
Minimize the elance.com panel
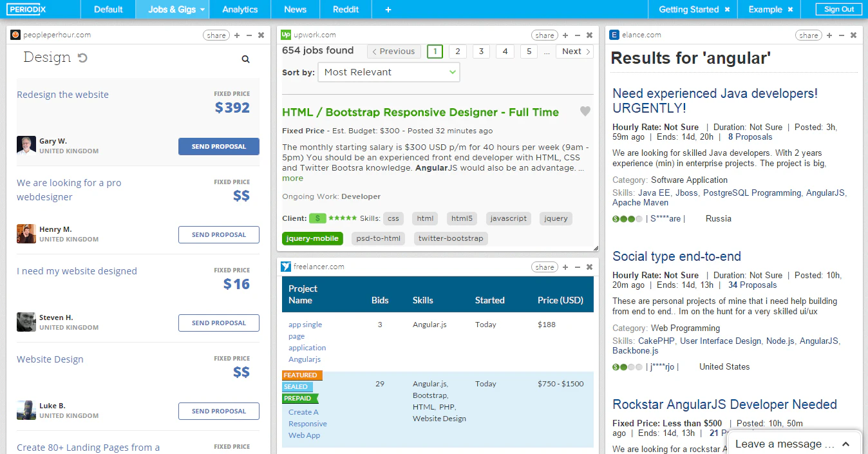(842, 35)
